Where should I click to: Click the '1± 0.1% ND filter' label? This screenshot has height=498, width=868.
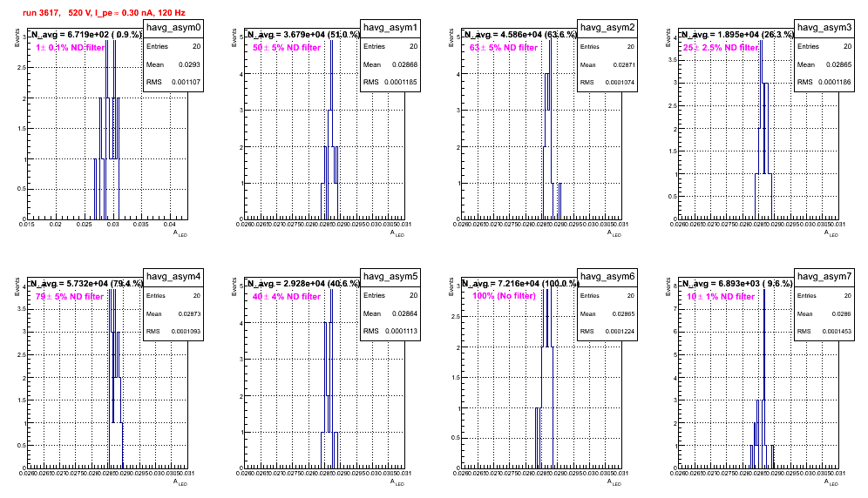(70, 48)
